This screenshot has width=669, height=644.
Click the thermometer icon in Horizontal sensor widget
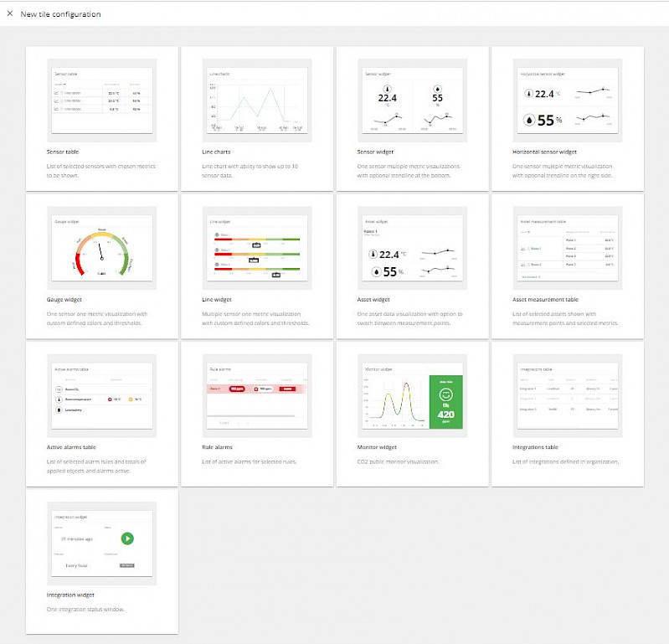528,94
